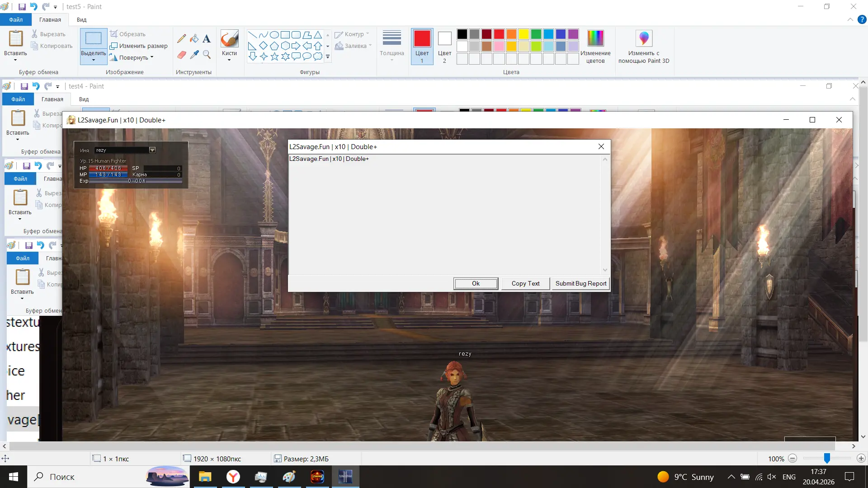Screen dimensions: 868x488
Task: Expand the Select tool dropdown arrow
Action: click(94, 60)
